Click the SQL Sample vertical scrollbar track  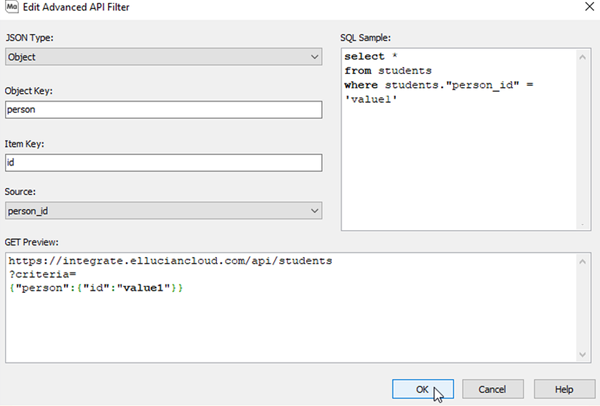[582, 142]
